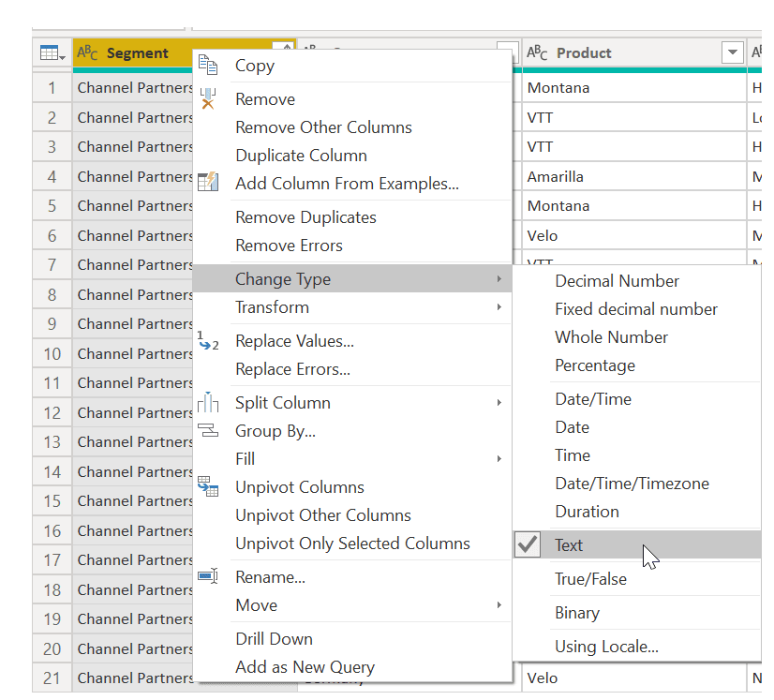
Task: Click the Group By icon
Action: tap(208, 431)
